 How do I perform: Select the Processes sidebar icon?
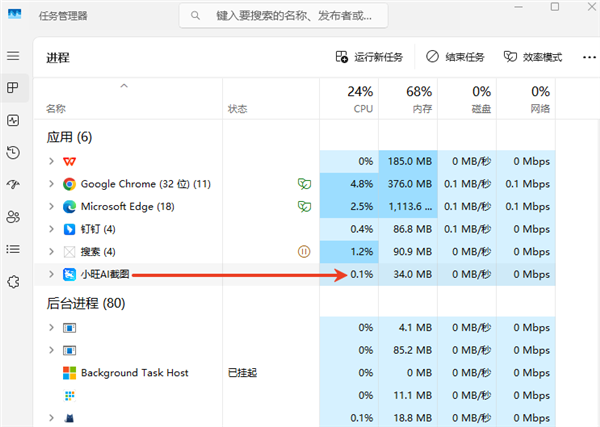point(13,88)
